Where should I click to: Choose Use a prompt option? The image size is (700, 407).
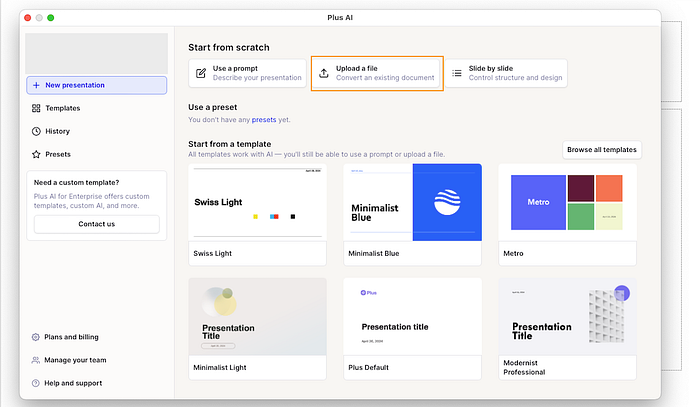point(247,73)
